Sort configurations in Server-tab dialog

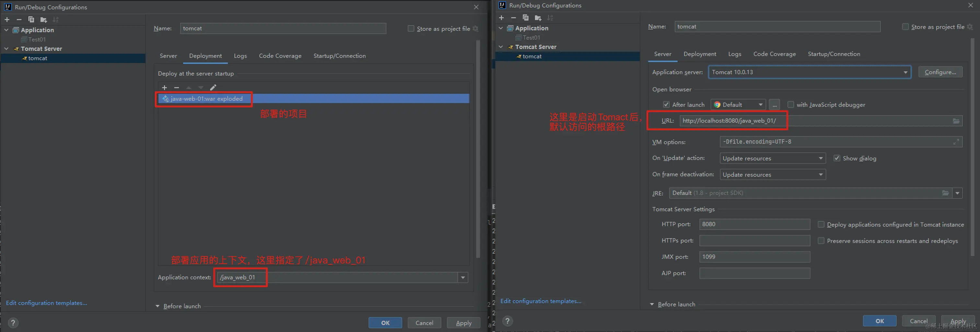550,18
